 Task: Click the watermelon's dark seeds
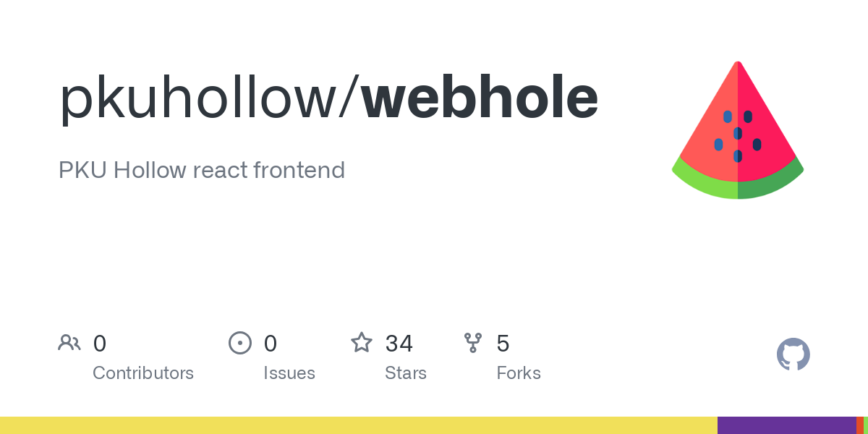[x=738, y=135]
